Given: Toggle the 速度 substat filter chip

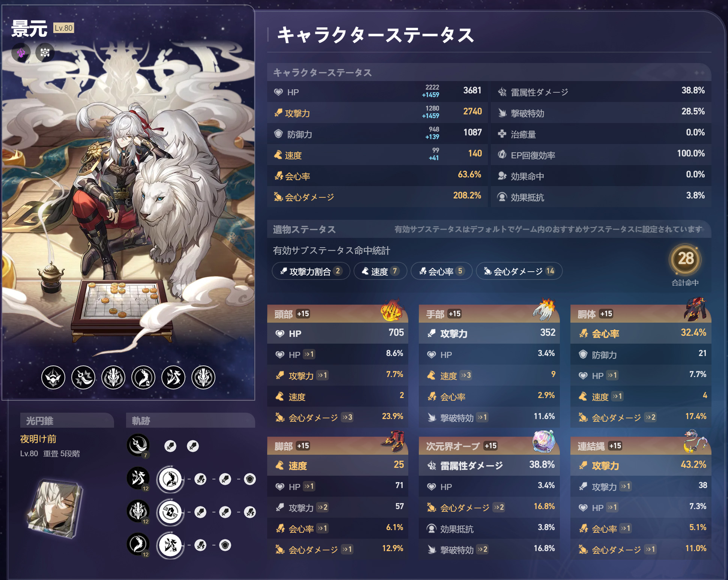Looking at the screenshot, I should pyautogui.click(x=380, y=271).
